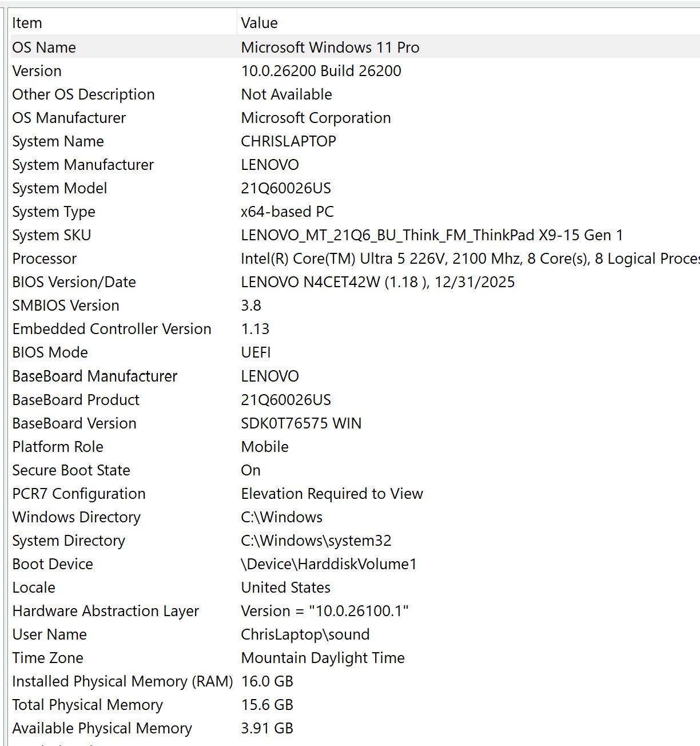Select the Secure Boot State row
Screen dimensions: 700x746
355,470
